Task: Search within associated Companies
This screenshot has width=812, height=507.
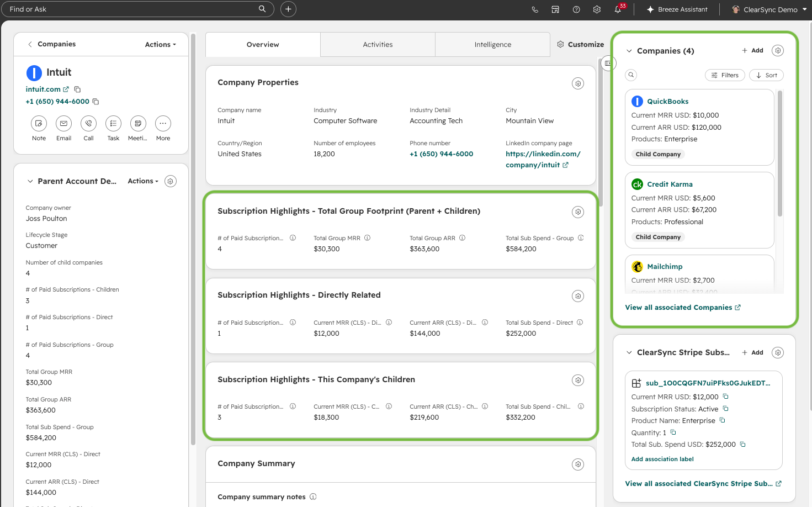Action: pyautogui.click(x=631, y=75)
